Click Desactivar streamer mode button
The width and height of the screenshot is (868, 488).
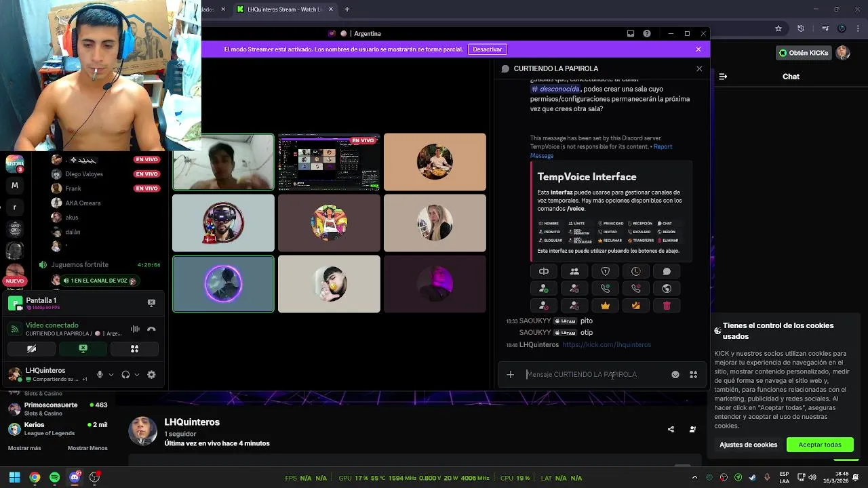click(487, 49)
